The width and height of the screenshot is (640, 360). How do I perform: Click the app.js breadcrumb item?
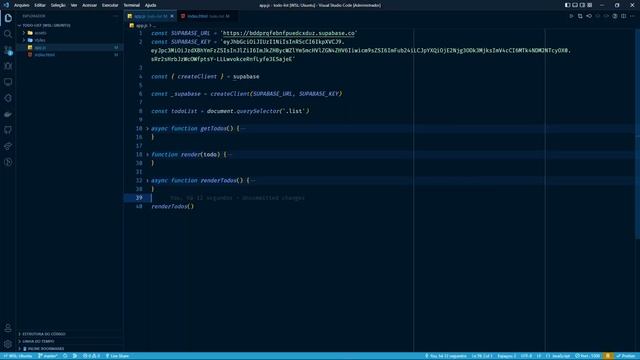pyautogui.click(x=142, y=25)
